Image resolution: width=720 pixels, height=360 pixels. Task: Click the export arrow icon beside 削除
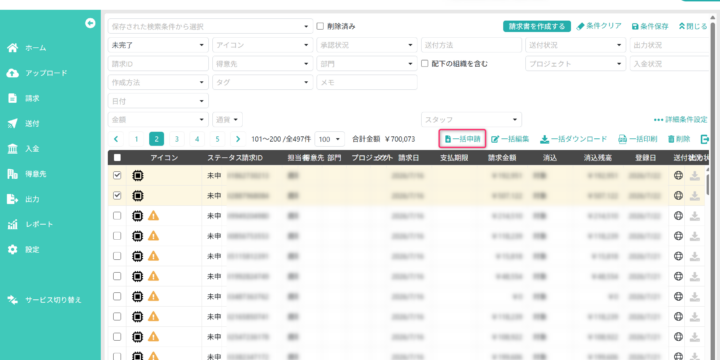(x=704, y=139)
